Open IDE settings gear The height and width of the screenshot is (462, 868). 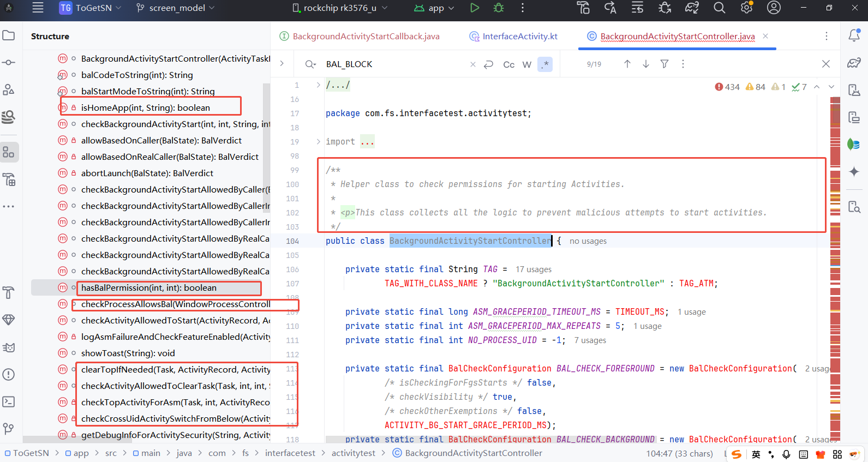746,8
